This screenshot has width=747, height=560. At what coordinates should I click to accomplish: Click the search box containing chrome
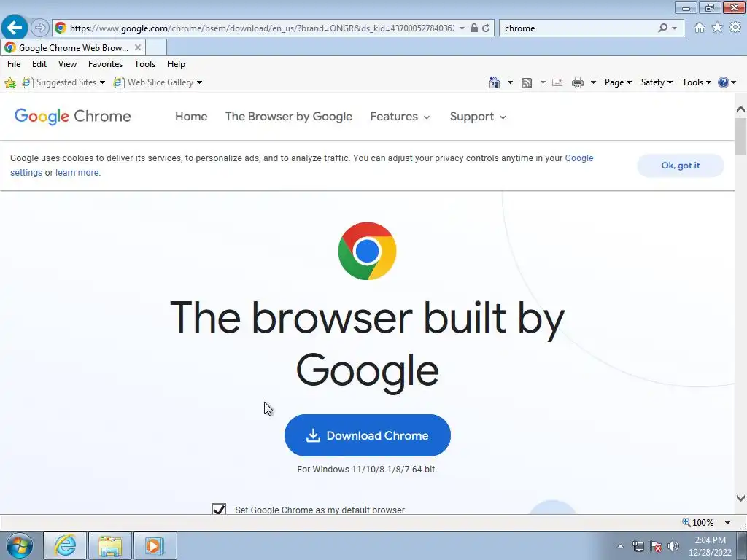click(578, 28)
